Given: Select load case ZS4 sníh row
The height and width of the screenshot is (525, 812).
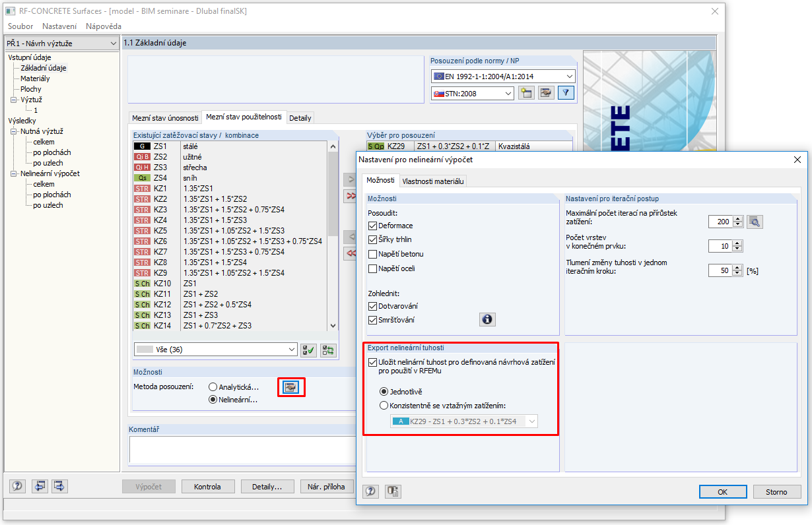Looking at the screenshot, I should pyautogui.click(x=230, y=178).
